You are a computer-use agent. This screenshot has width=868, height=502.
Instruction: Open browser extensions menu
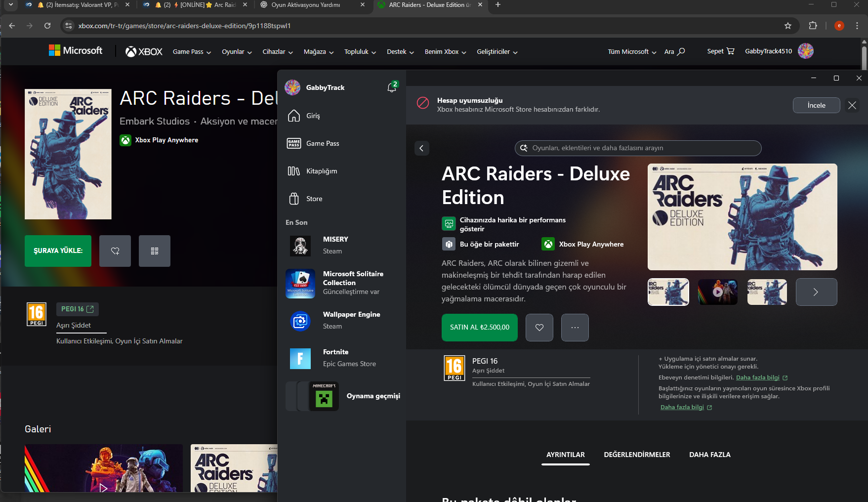[813, 26]
